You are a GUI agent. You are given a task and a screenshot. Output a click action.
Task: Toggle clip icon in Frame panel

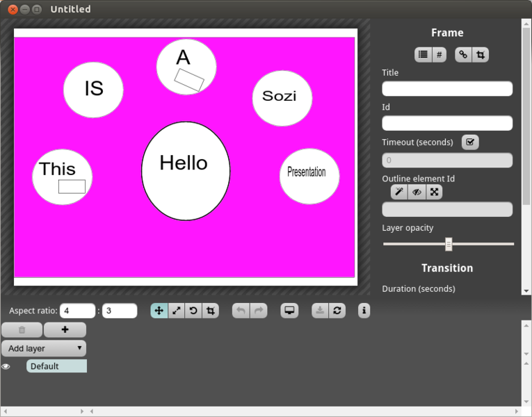coord(481,55)
